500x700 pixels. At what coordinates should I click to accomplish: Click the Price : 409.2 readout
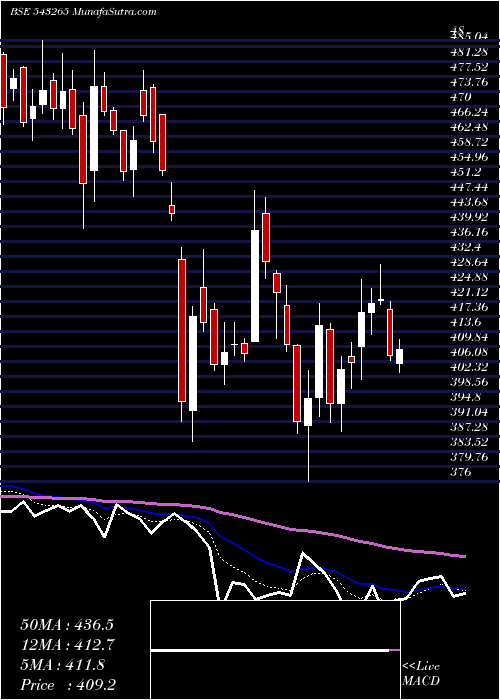(x=70, y=685)
